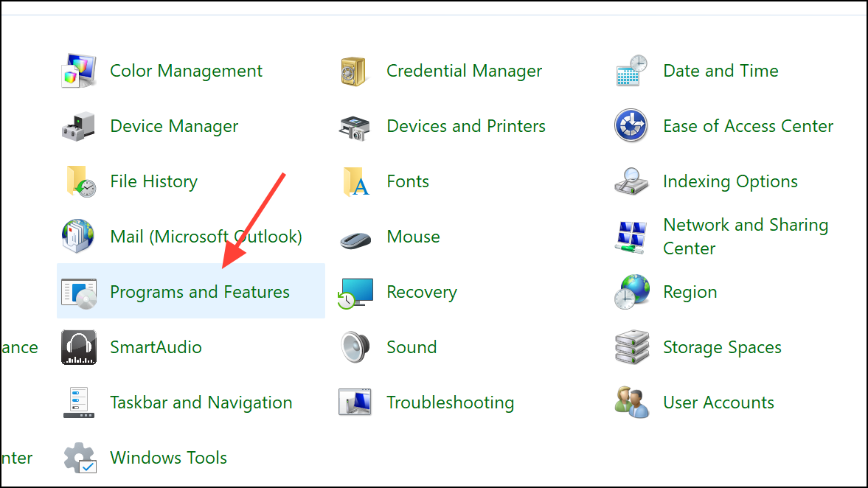
Task: Open the Sound speaker icon
Action: coord(355,346)
